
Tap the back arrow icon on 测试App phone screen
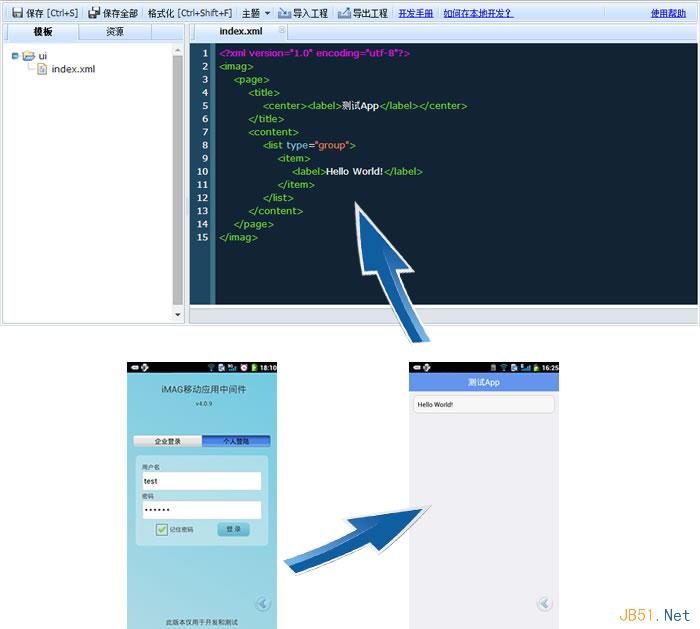tap(545, 604)
